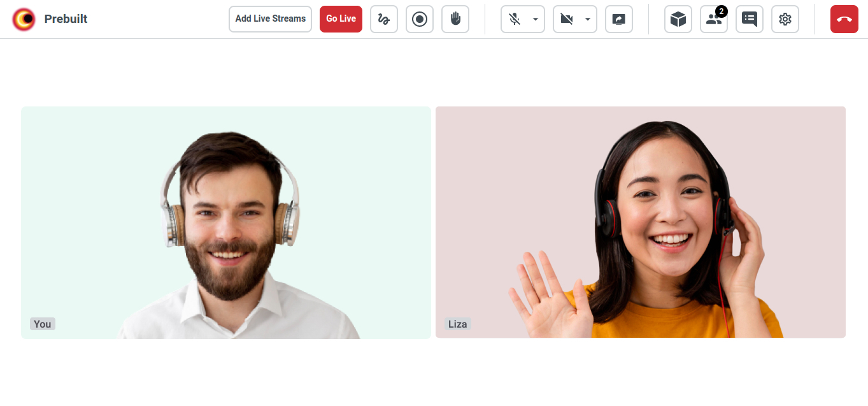This screenshot has width=868, height=406.
Task: Open the whiteboard squiggle icon
Action: point(384,19)
